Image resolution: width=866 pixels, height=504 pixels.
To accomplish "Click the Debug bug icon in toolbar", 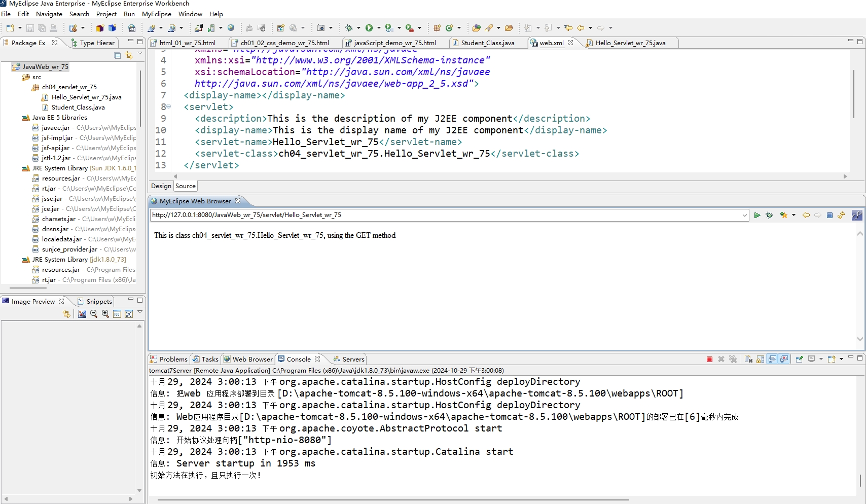I will (349, 28).
